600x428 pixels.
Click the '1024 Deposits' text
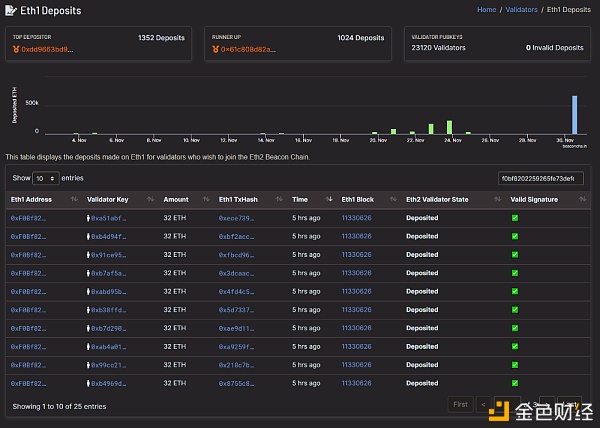point(361,37)
